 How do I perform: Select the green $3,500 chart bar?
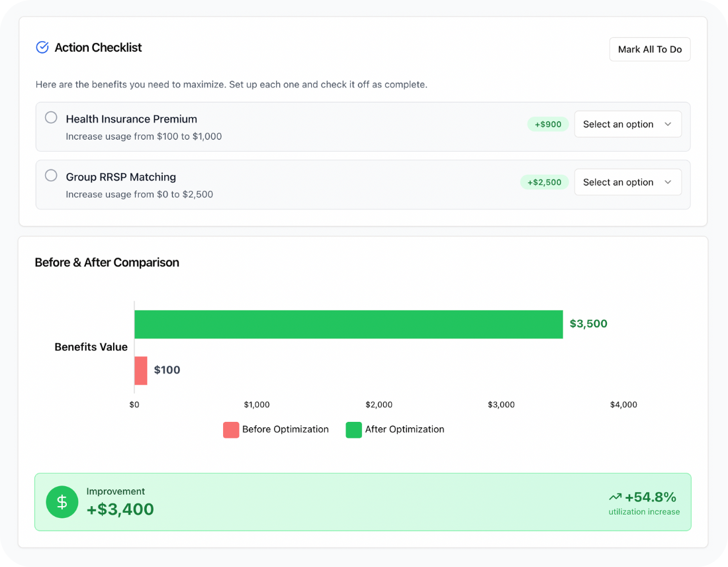(348, 325)
